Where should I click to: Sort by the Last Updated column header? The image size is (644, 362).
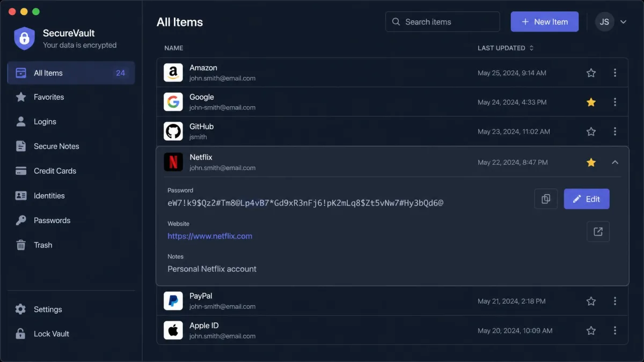(506, 48)
